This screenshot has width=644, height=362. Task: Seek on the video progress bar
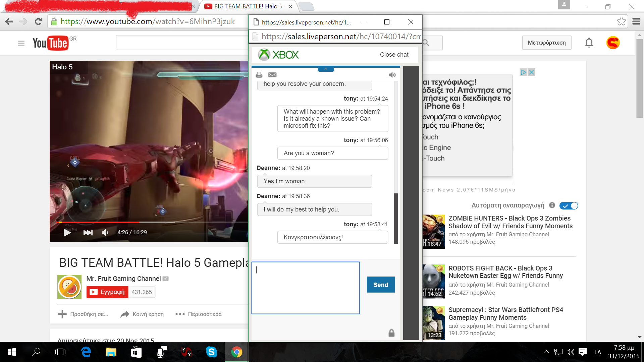click(153, 222)
